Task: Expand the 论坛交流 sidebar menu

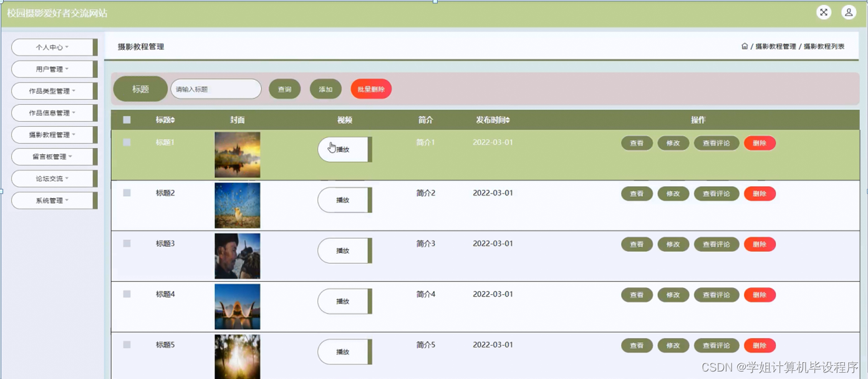Action: tap(54, 179)
